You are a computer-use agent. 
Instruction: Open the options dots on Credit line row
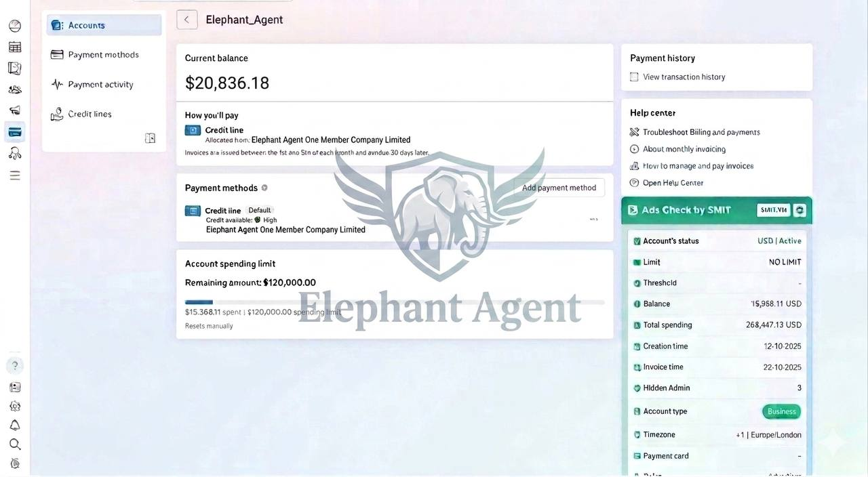coord(593,219)
